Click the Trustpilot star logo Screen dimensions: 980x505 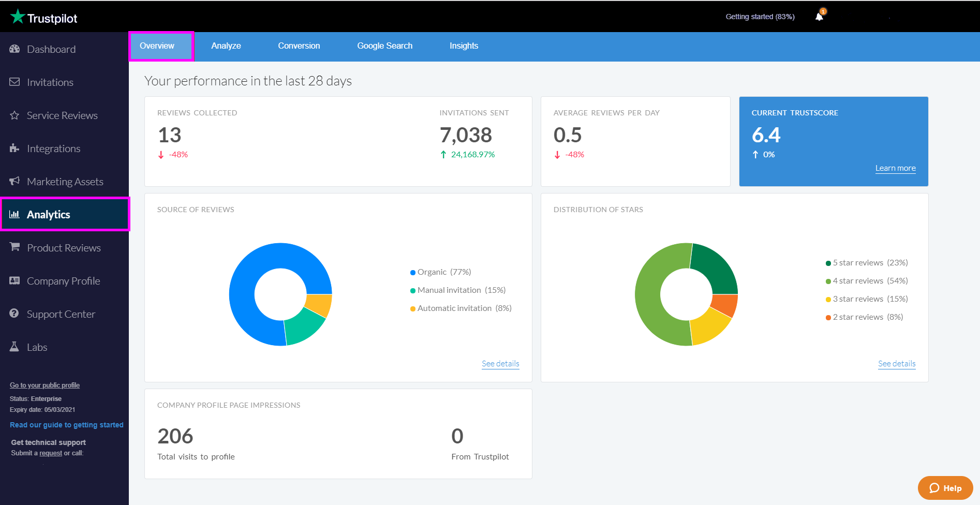tap(18, 17)
